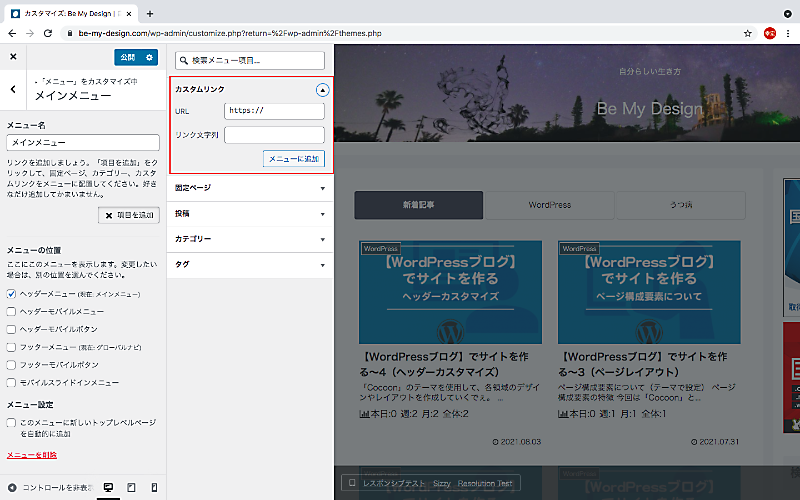Click the メニューを削除 link
Viewport: 800px width, 500px height.
click(x=32, y=455)
